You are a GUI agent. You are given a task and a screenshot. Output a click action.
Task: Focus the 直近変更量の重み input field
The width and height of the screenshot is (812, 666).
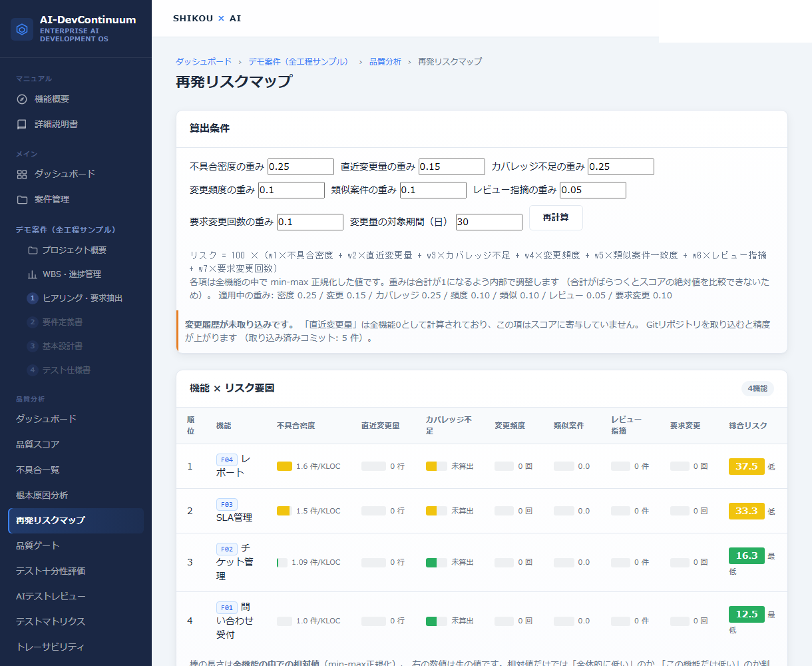pos(452,166)
